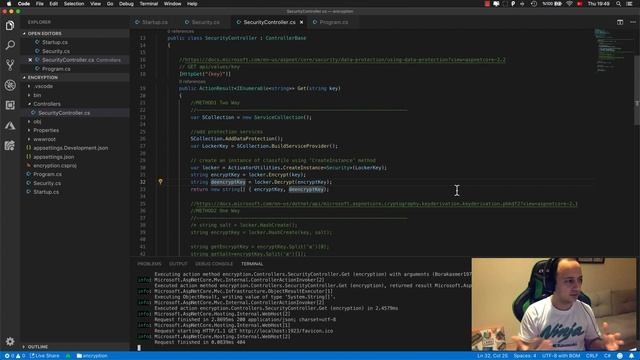
Task: Click the Ln 32 cursor position indicator
Action: (492, 356)
